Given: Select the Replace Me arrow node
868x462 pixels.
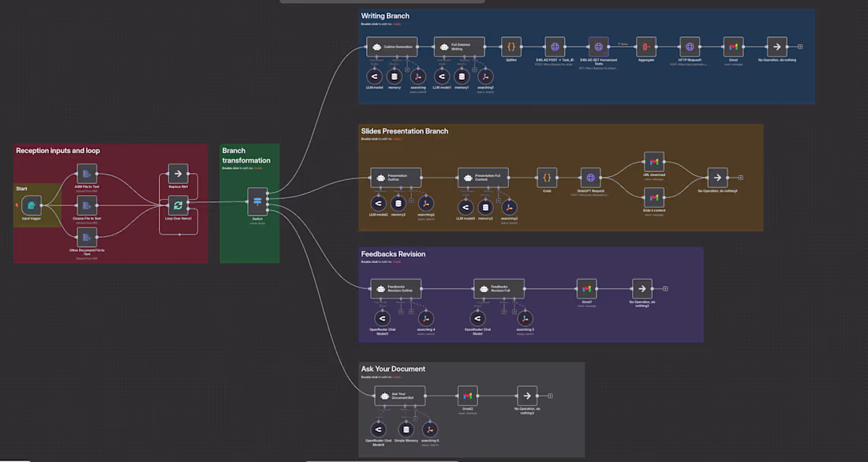Looking at the screenshot, I should (x=178, y=174).
